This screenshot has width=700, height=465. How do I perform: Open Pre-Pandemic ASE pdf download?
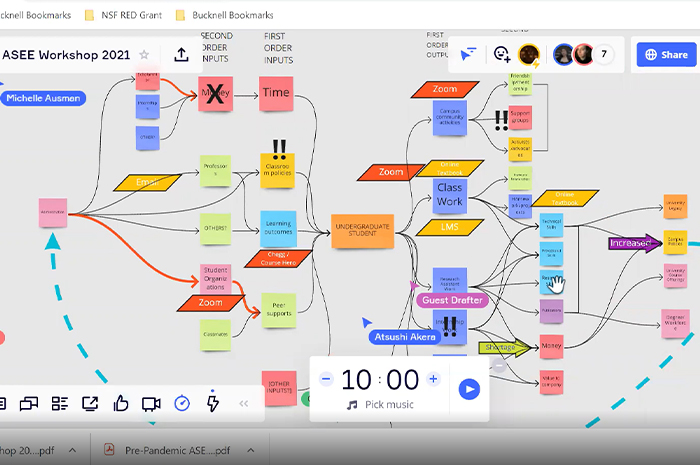tap(177, 451)
